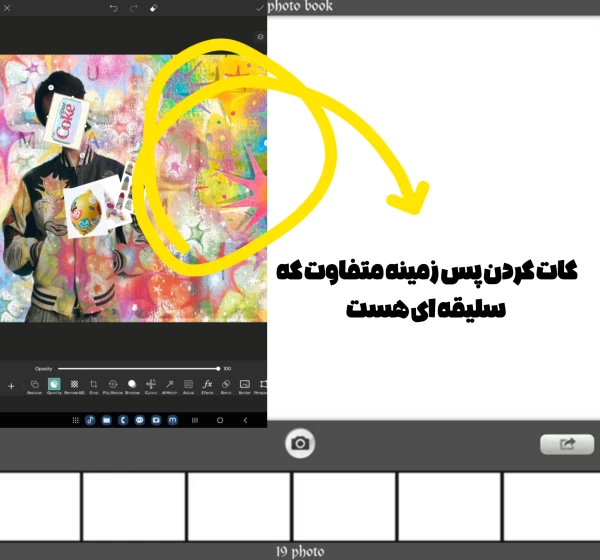Choose the Replace tool
This screenshot has width=600, height=560.
point(34,386)
